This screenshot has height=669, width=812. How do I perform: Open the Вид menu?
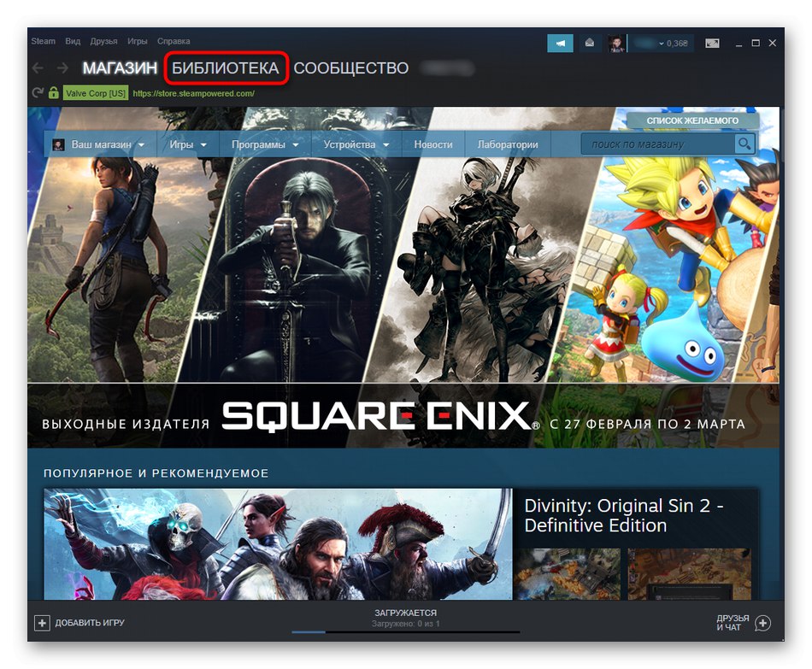(72, 40)
